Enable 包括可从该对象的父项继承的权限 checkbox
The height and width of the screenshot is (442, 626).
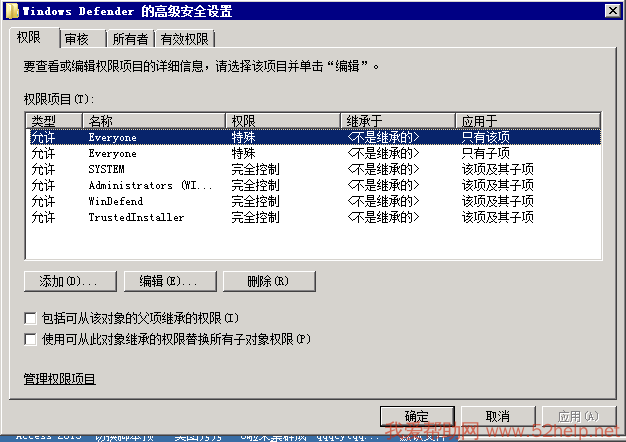(31, 317)
